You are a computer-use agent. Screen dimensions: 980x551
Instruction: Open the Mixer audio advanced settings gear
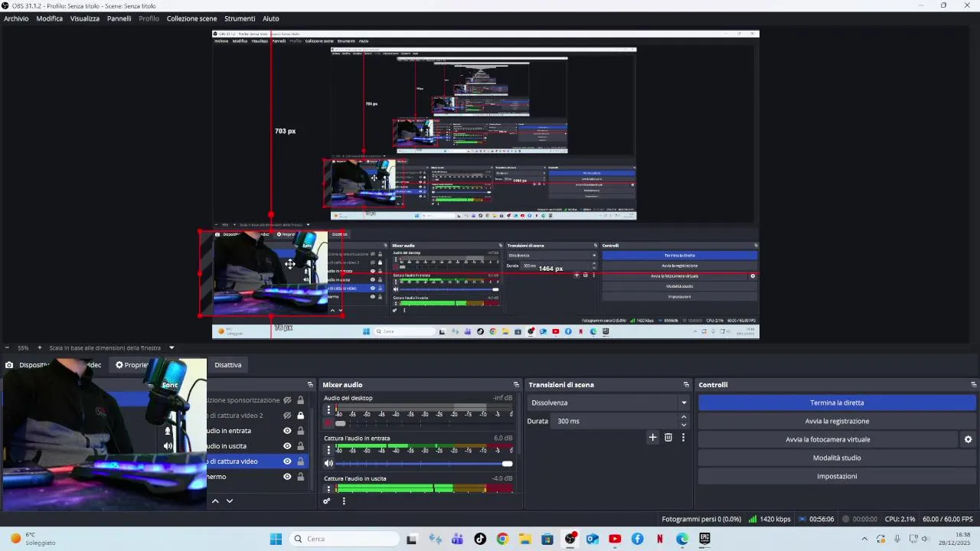(327, 501)
